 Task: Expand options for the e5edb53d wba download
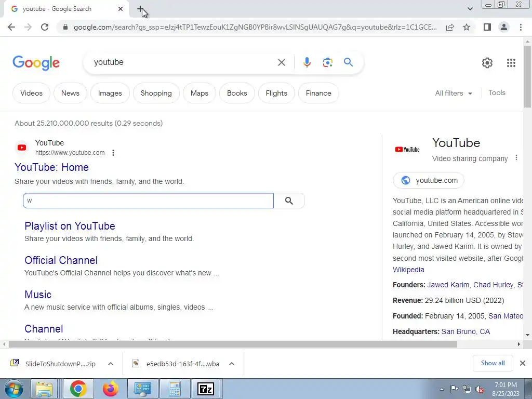point(231,364)
